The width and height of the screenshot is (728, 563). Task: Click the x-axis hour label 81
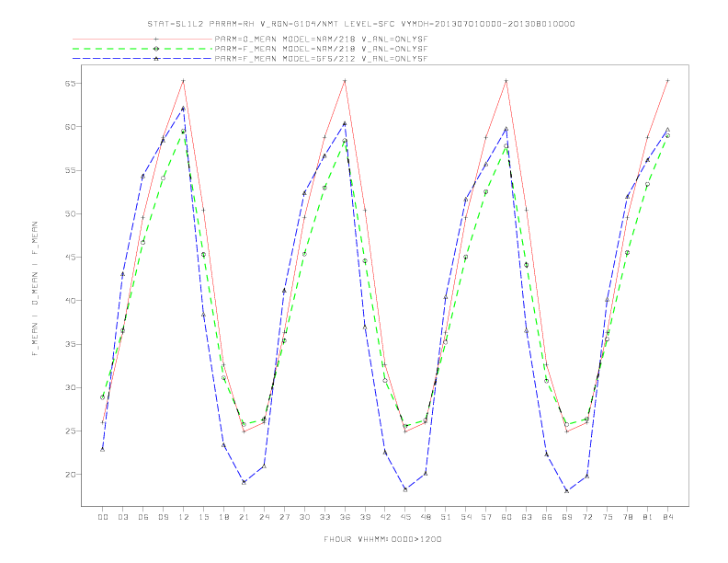coord(648,517)
